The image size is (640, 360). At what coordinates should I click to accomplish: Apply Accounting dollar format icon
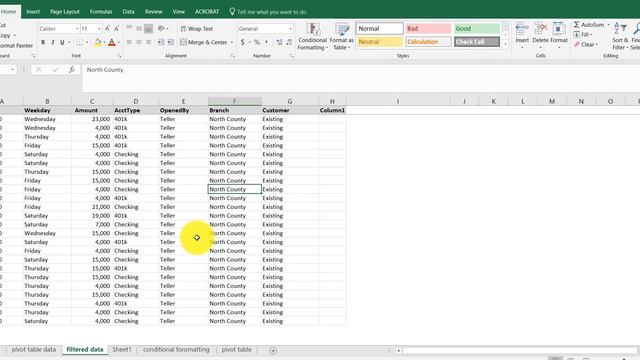pyautogui.click(x=242, y=42)
